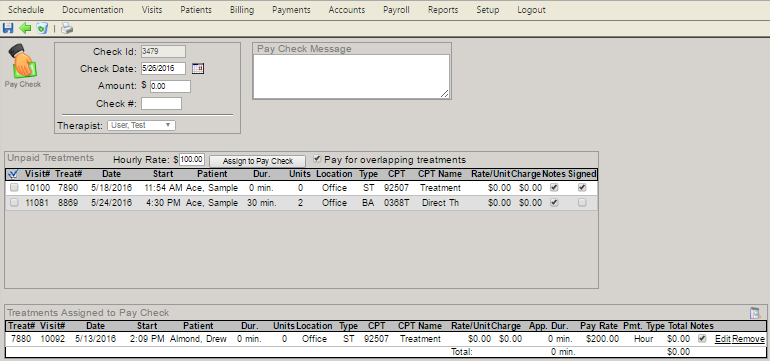Toggle Notes checkbox for treatment 8869
770x361 pixels.
[554, 202]
